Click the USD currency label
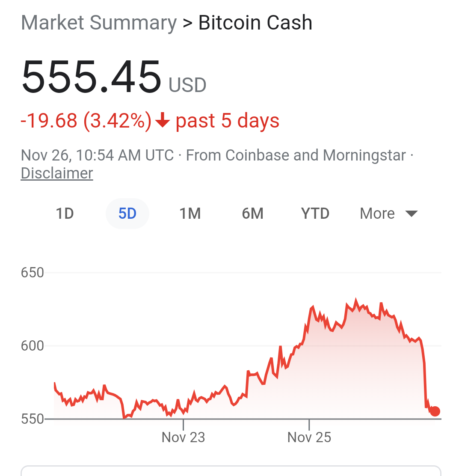The image size is (462, 476). [187, 85]
